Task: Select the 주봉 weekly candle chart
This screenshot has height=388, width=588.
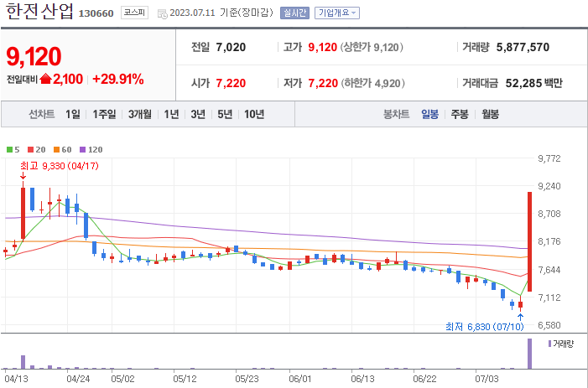Action: (x=460, y=115)
